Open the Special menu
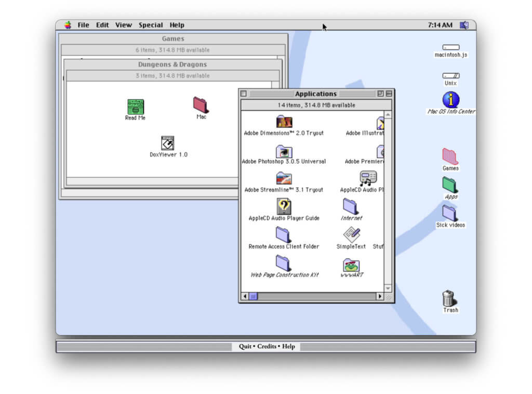Image resolution: width=532 pixels, height=394 pixels. 151,25
